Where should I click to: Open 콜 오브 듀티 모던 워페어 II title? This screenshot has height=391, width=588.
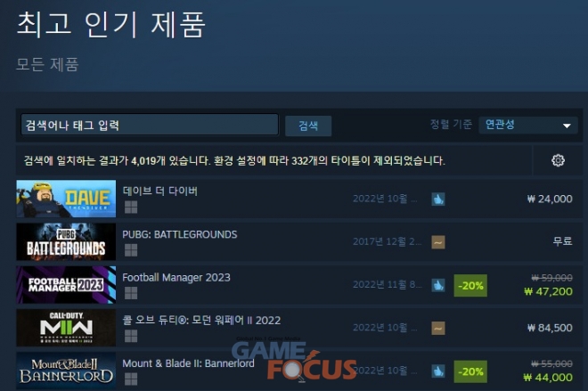(x=201, y=320)
